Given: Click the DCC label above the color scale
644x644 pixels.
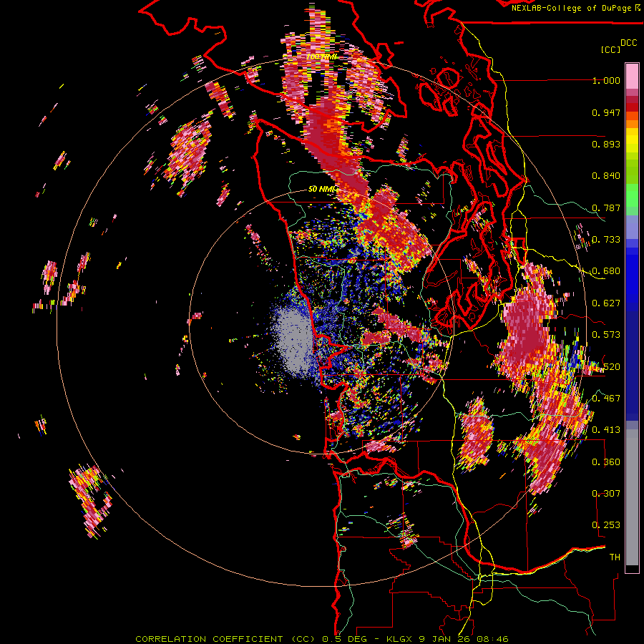Looking at the screenshot, I should (628, 43).
